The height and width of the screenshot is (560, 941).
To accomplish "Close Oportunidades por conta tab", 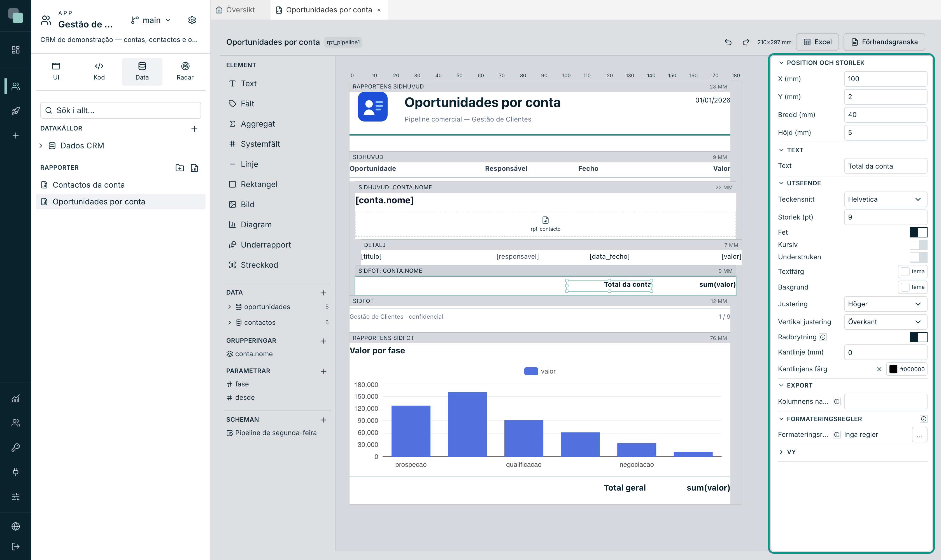I will point(379,10).
